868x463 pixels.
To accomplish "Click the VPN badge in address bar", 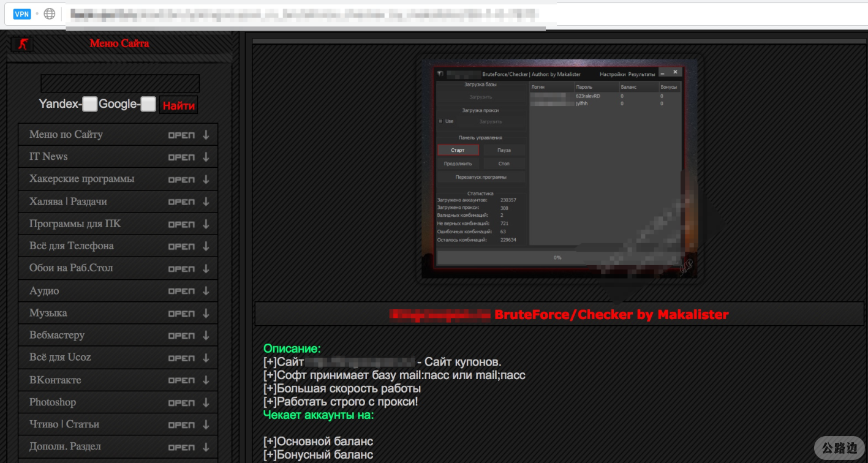I will click(22, 13).
